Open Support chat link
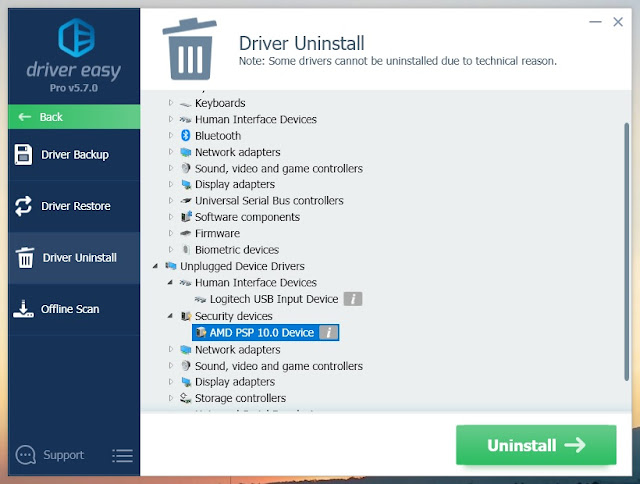Image resolution: width=640 pixels, height=484 pixels. pos(64,455)
